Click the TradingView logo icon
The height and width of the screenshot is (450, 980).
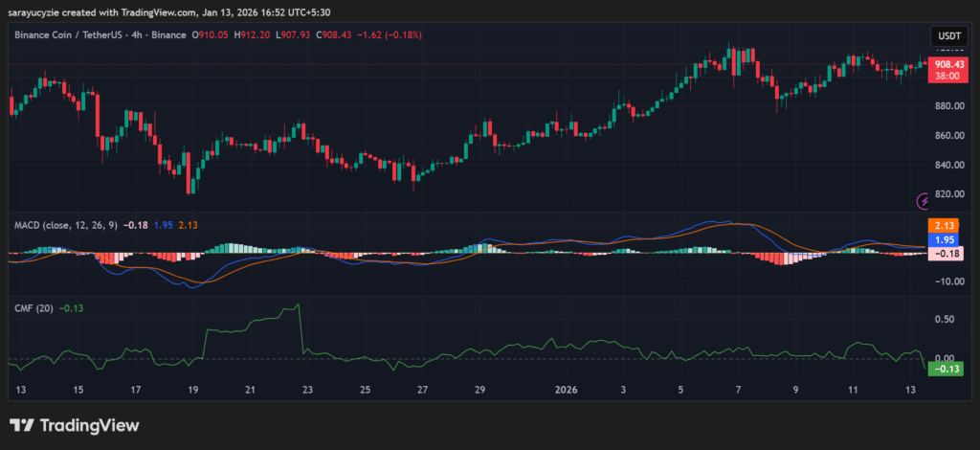pos(23,425)
